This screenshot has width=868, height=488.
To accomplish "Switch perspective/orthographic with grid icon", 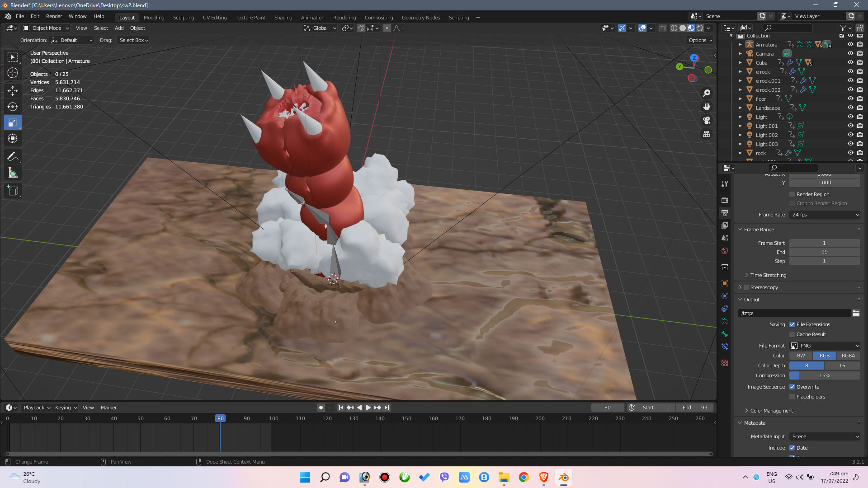I will coord(706,134).
